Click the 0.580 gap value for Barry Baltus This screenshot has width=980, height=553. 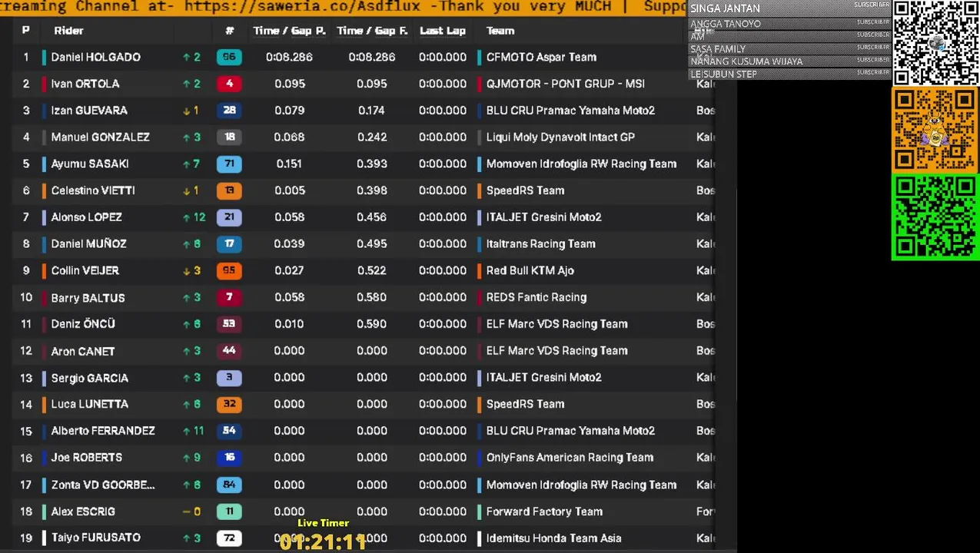pos(372,297)
